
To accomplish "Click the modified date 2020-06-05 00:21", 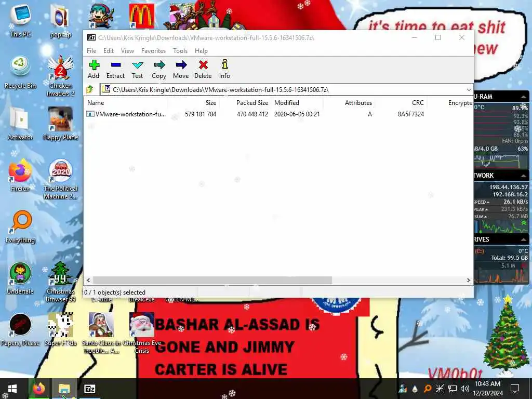I will (297, 114).
